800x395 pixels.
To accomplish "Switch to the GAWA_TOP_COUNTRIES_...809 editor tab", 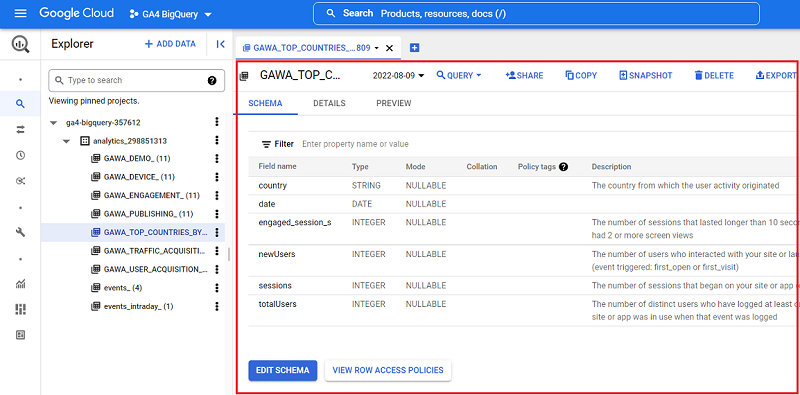I will coord(306,48).
